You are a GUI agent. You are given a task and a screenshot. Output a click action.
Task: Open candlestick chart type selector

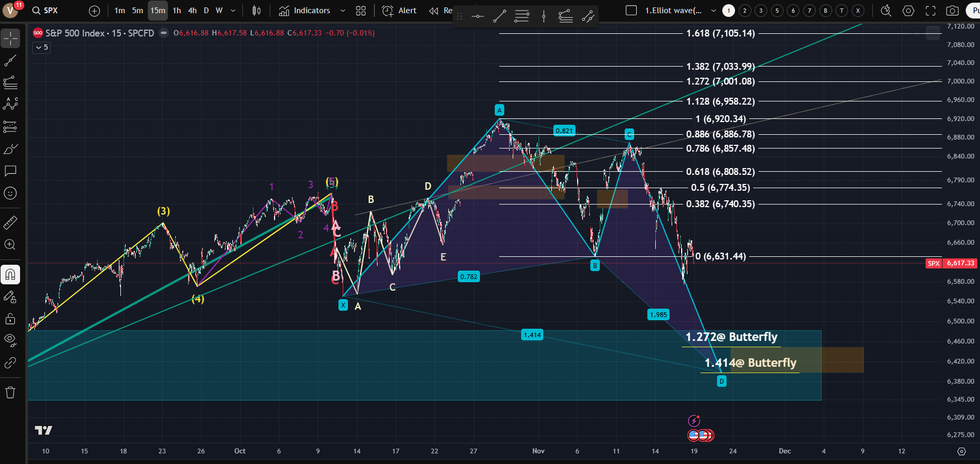click(x=257, y=11)
